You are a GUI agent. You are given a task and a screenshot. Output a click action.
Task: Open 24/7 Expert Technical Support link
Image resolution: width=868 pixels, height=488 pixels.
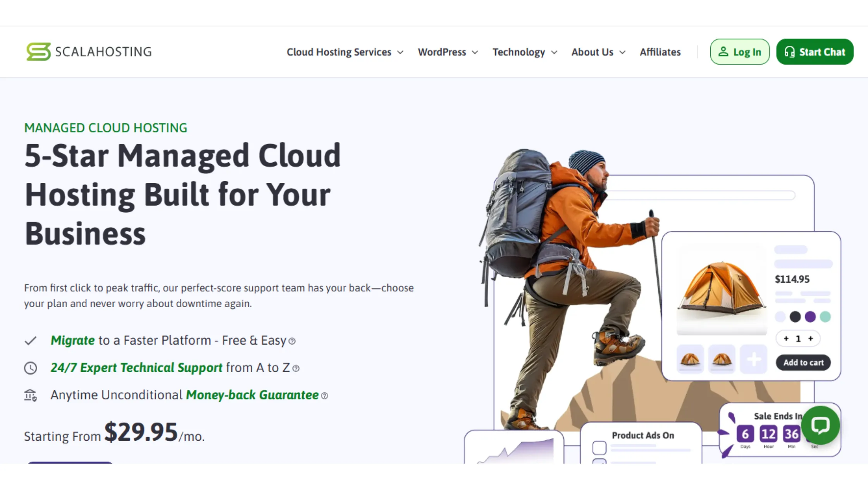coord(136,367)
